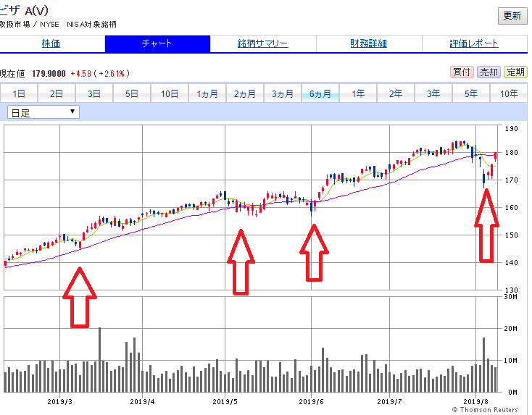This screenshot has height=415, width=532.
Task: Select the 2年 chart period
Action: pyautogui.click(x=396, y=93)
